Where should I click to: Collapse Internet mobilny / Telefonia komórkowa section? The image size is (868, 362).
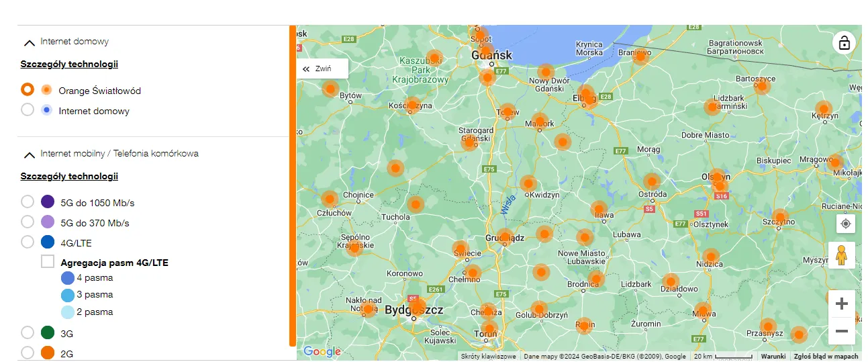pyautogui.click(x=29, y=154)
